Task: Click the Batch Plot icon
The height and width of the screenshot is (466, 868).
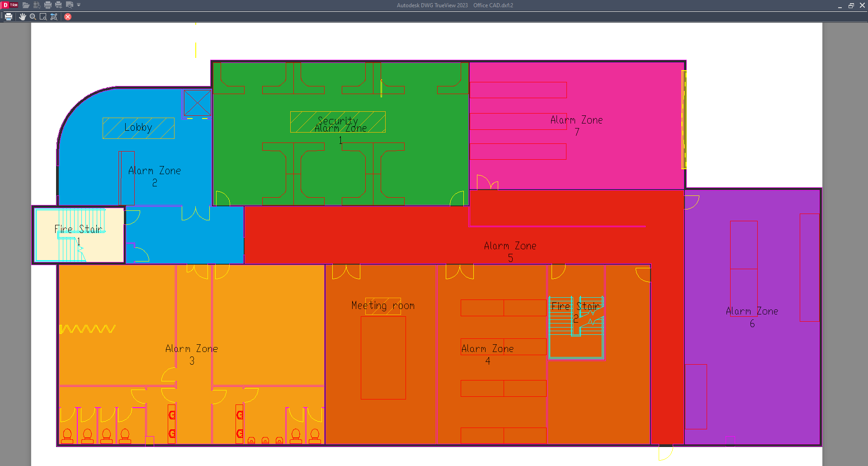Action: pyautogui.click(x=58, y=5)
